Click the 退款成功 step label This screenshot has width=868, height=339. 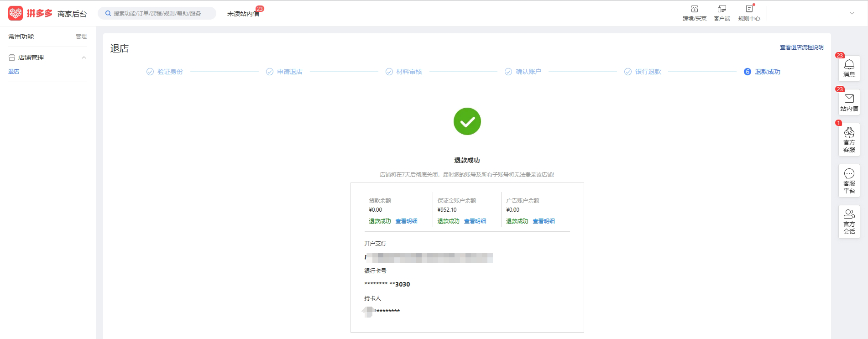tap(767, 72)
